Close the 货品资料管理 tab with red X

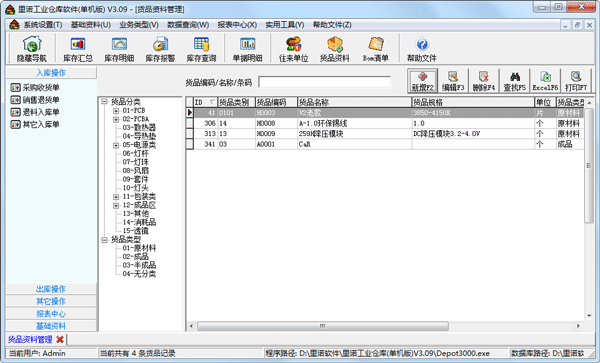point(60,339)
